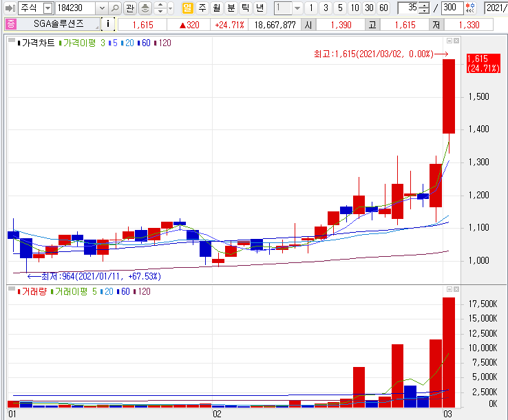508x420 pixels.
Task: Click the close icon of the volume pane
Action: tap(456, 289)
